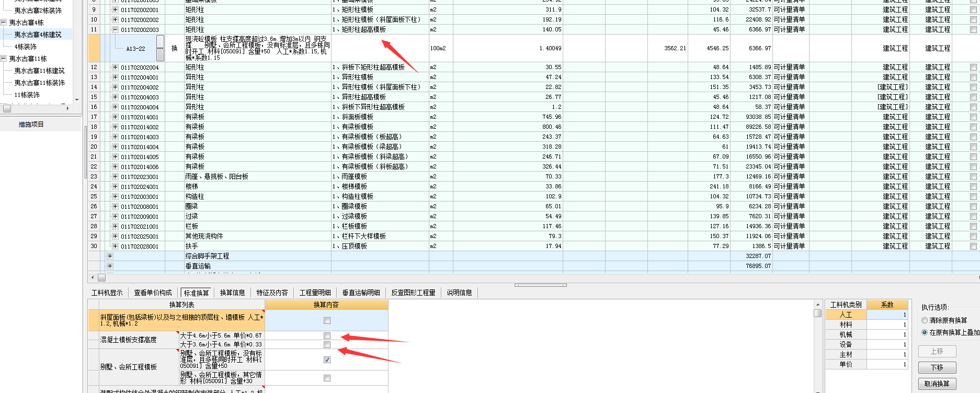The width and height of the screenshot is (980, 393).
Task: Tick the checkbox at end of row 011702028001
Action: [973, 246]
